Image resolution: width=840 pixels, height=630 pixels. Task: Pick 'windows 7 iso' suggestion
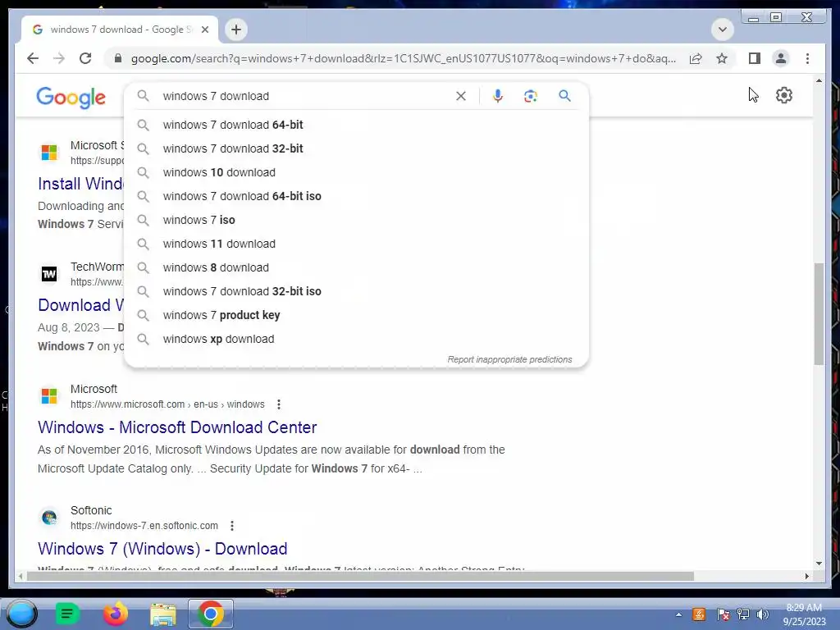(x=356, y=220)
